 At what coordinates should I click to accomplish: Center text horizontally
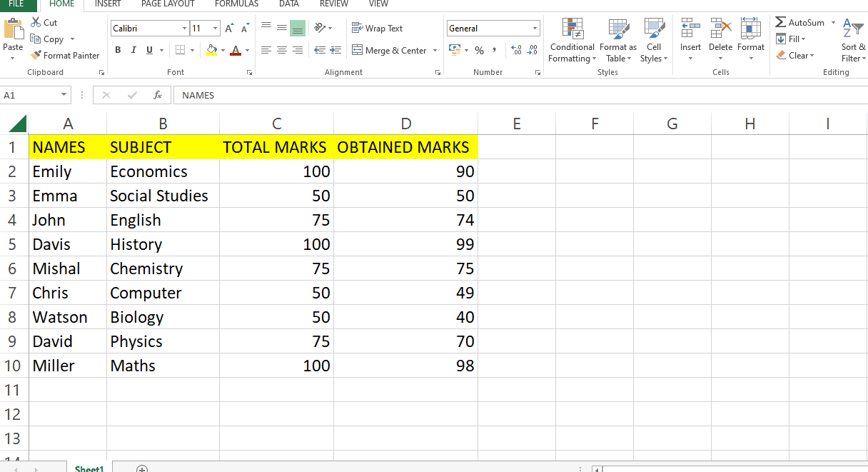click(282, 50)
